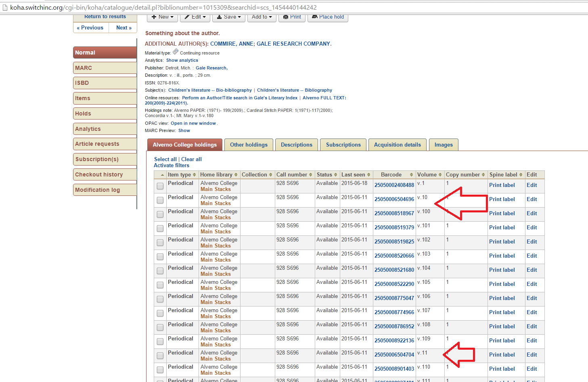Click the Print toolbar button
This screenshot has width=588, height=382.
(292, 17)
